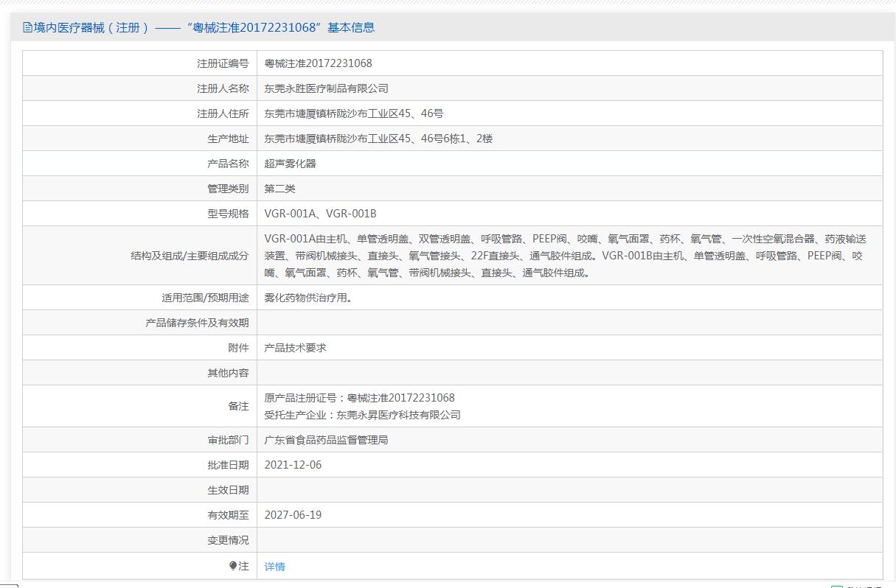This screenshot has width=896, height=588.
Task: Click the document icon beside the page title
Action: tap(27, 28)
